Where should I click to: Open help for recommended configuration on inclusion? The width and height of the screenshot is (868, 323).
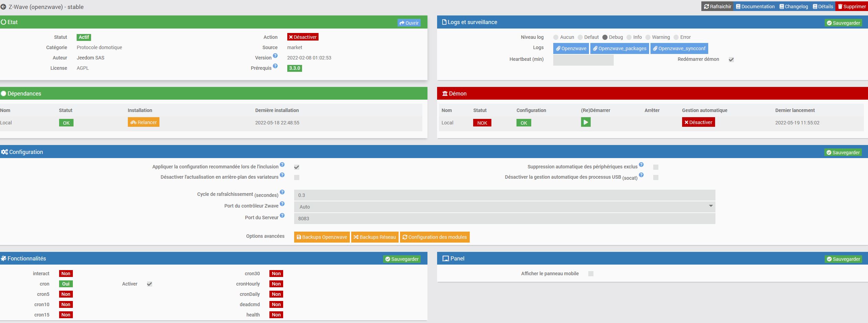pyautogui.click(x=282, y=165)
